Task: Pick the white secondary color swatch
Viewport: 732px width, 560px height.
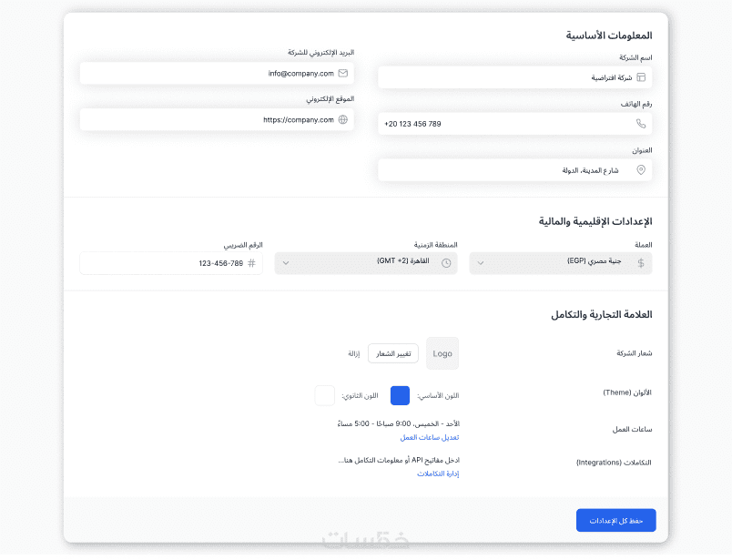Action: [325, 395]
